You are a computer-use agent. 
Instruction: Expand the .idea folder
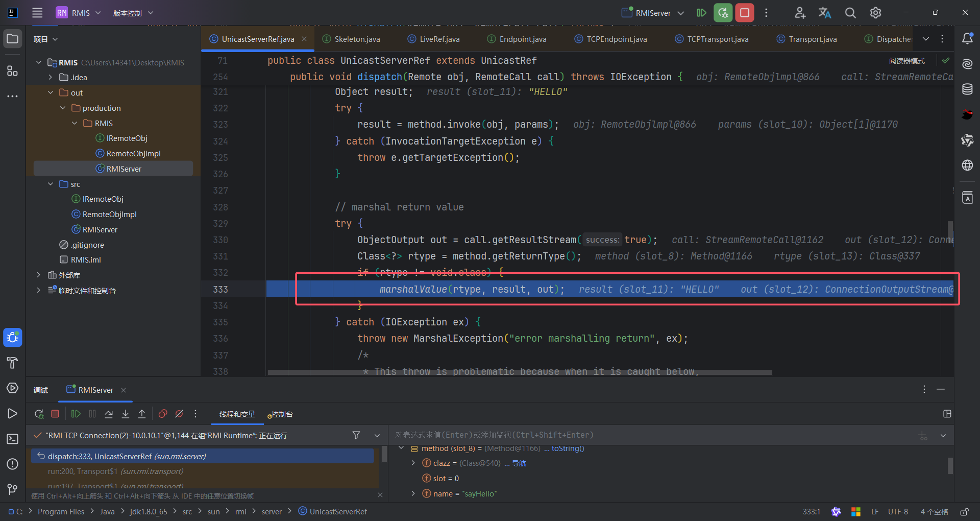coord(51,77)
